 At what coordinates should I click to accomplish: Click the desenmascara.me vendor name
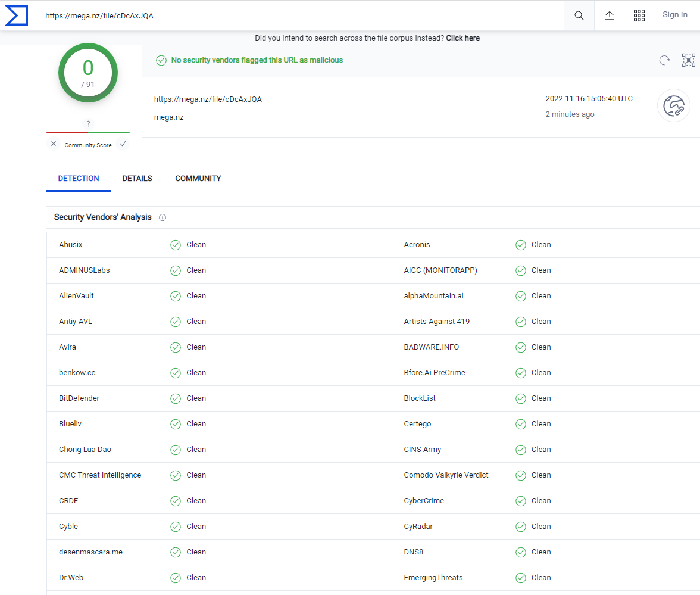click(x=90, y=552)
